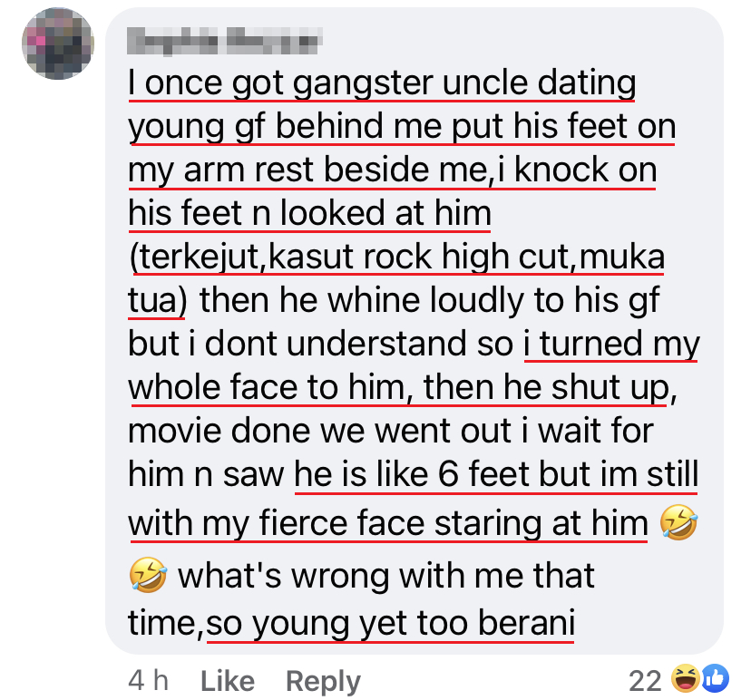Click the 'his feet n looked at him' line

tap(309, 214)
